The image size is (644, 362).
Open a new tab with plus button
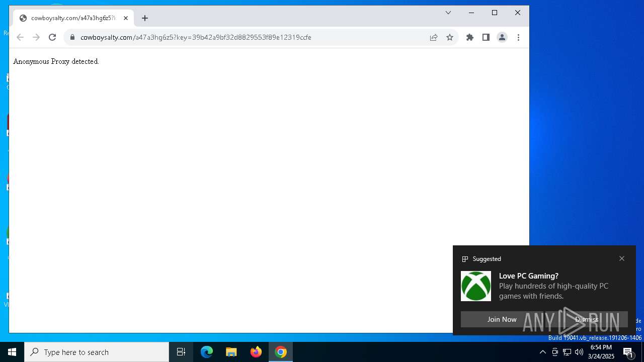click(x=145, y=18)
